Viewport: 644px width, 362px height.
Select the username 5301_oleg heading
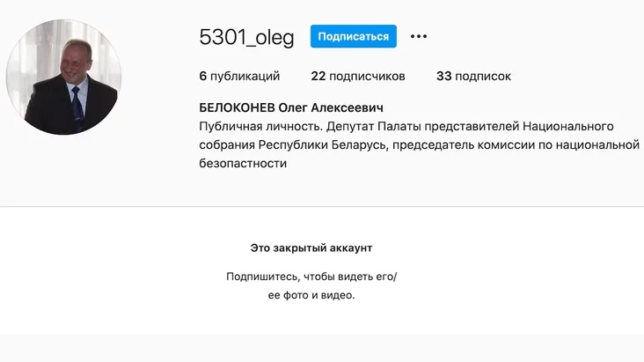[246, 37]
